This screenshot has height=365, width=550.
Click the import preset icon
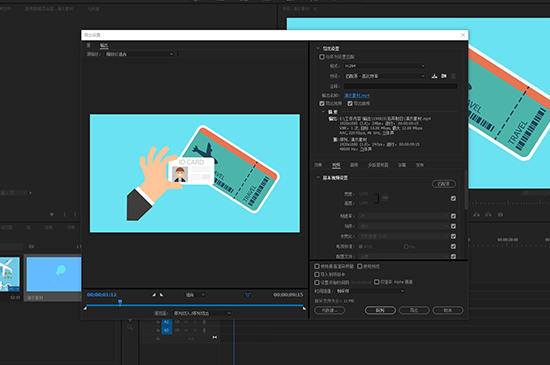444,76
